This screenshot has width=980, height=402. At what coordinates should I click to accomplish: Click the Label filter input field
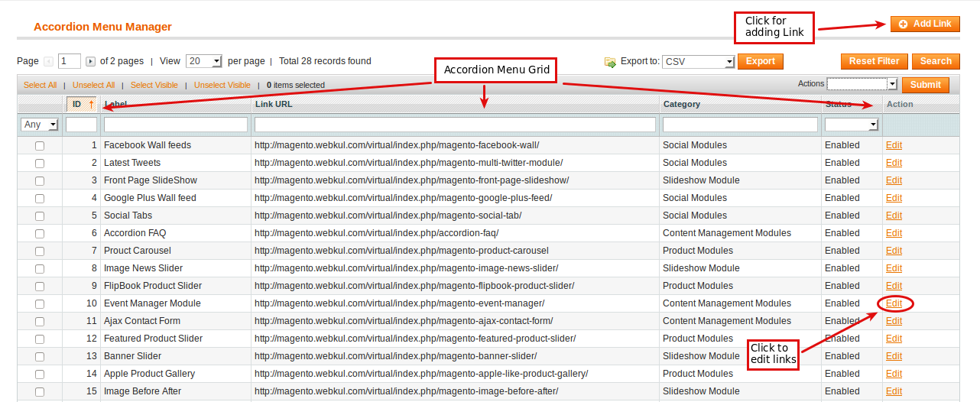click(x=176, y=124)
